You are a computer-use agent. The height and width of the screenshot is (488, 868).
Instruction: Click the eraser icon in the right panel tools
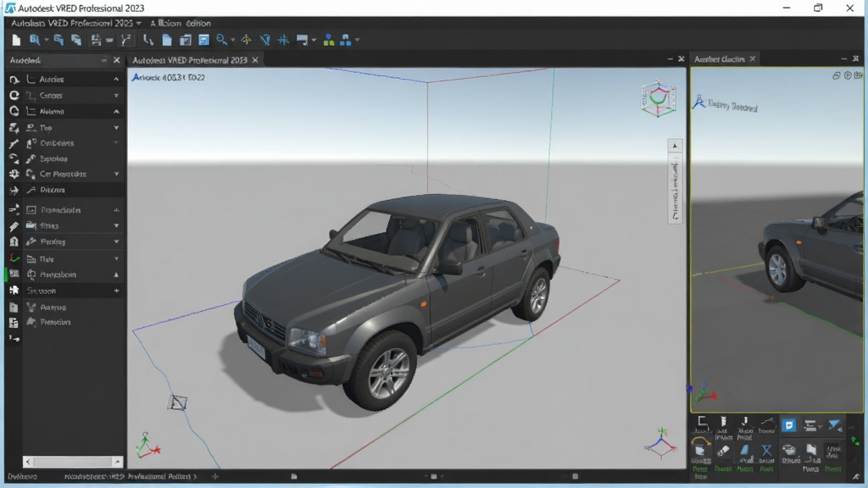point(723,452)
